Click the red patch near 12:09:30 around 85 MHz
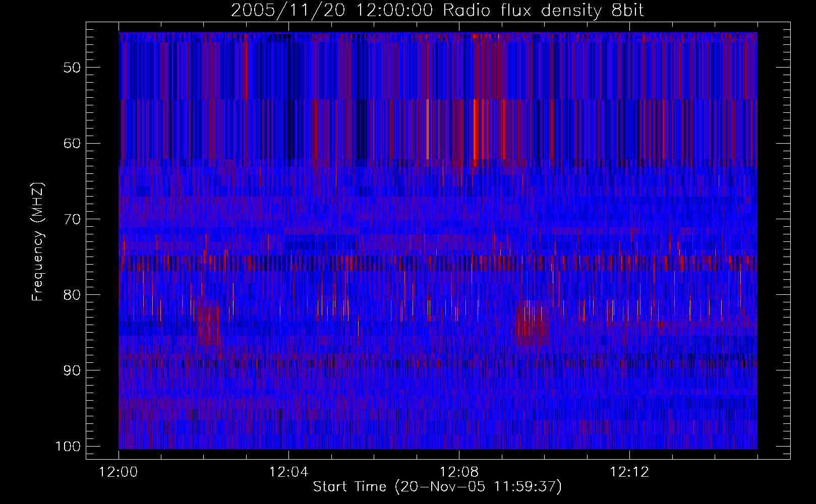 point(533,323)
